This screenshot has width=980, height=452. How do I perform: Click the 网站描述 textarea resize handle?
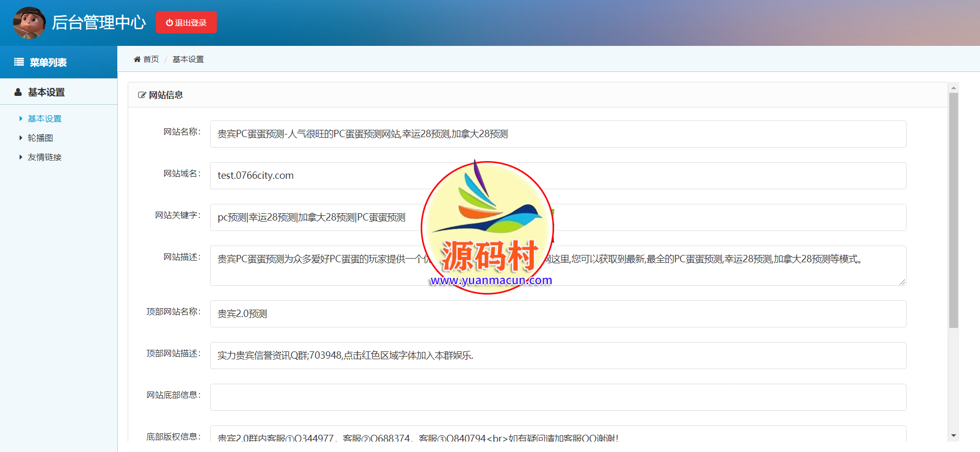coord(902,282)
